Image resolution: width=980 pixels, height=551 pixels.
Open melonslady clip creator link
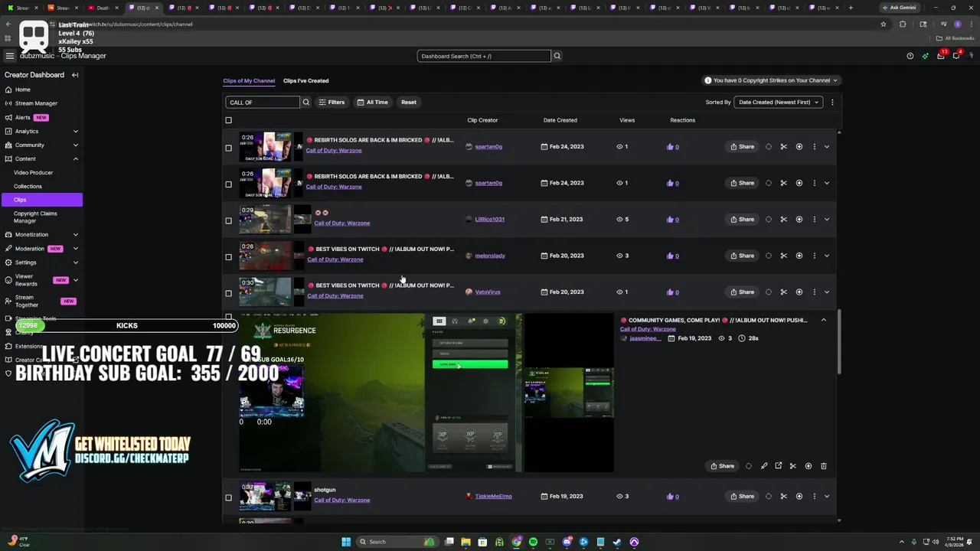(490, 256)
